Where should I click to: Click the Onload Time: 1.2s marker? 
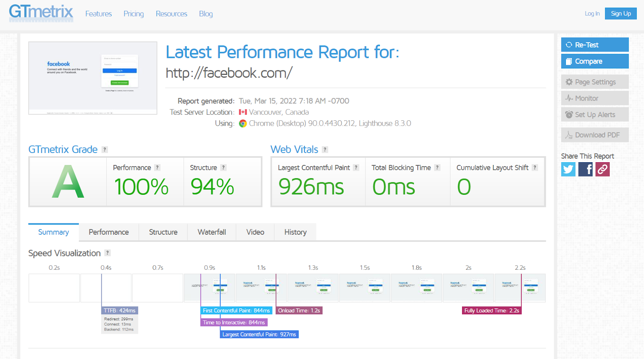pos(299,310)
